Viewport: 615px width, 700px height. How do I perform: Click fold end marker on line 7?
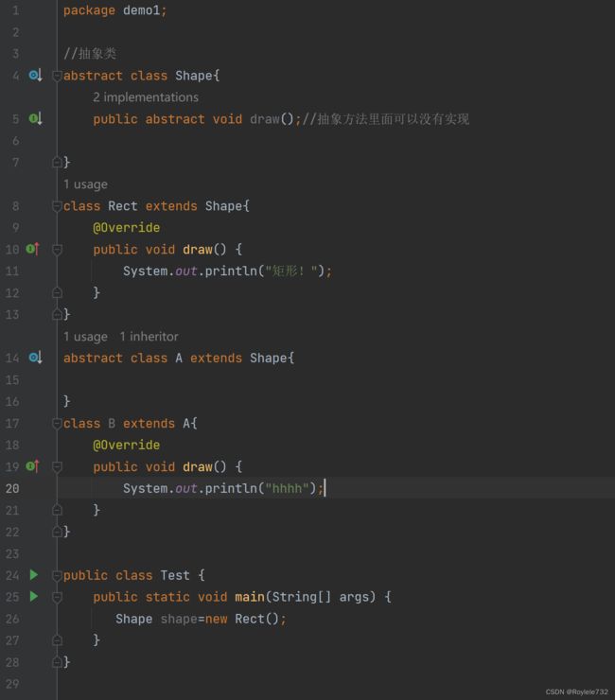tap(57, 162)
